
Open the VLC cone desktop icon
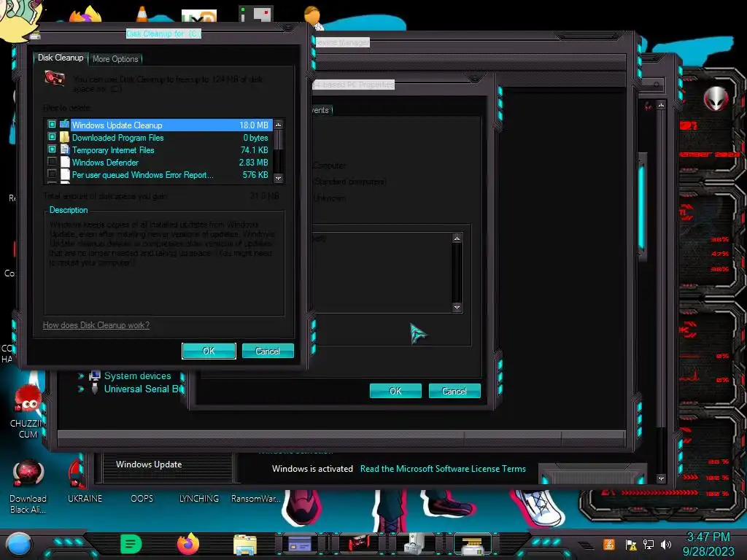tap(142, 13)
